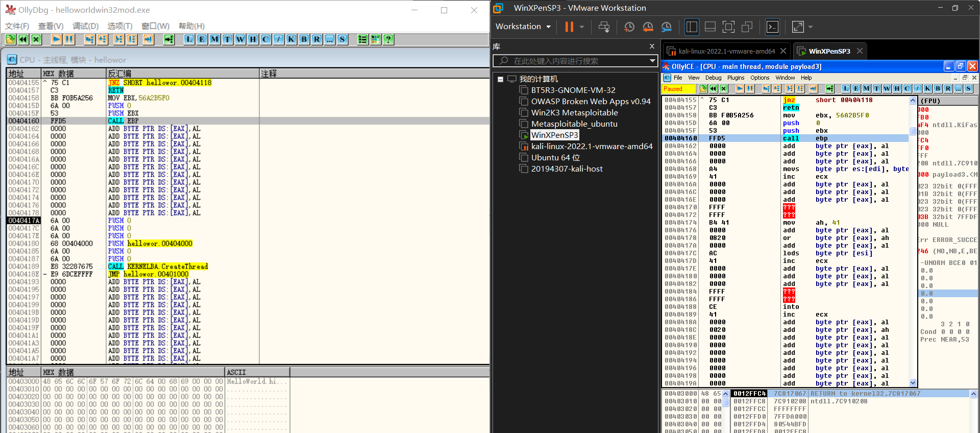The height and width of the screenshot is (433, 980).
Task: Open Log window (L) in OllyDbg
Action: click(x=189, y=39)
